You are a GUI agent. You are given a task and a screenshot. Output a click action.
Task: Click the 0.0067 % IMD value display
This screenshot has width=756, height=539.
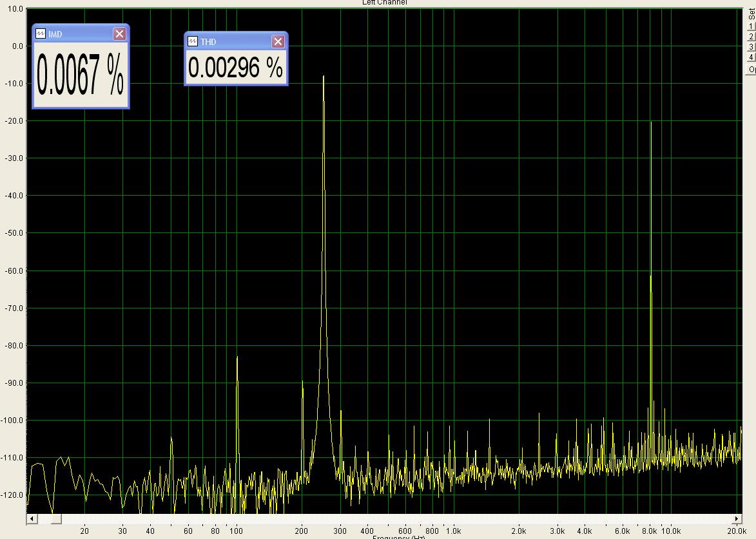point(81,74)
